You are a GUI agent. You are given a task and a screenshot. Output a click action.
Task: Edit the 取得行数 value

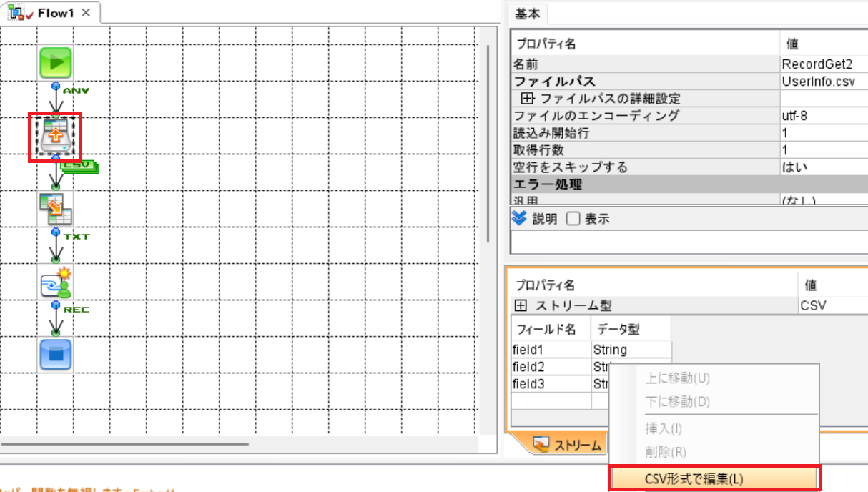tap(824, 150)
